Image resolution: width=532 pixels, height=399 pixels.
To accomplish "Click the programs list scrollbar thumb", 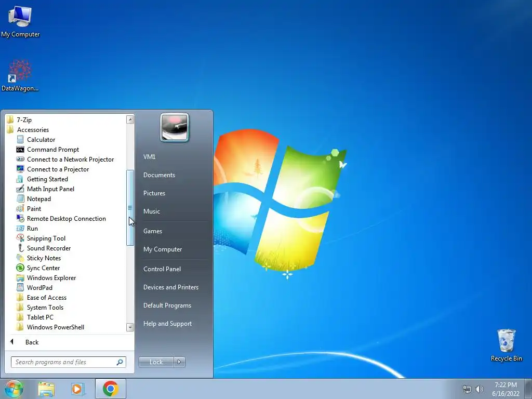I will (130, 208).
